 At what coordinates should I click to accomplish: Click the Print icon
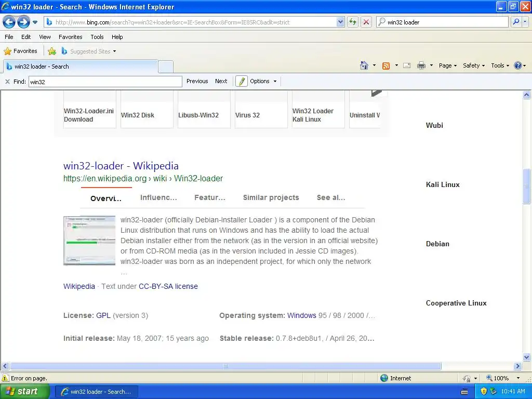point(421,65)
